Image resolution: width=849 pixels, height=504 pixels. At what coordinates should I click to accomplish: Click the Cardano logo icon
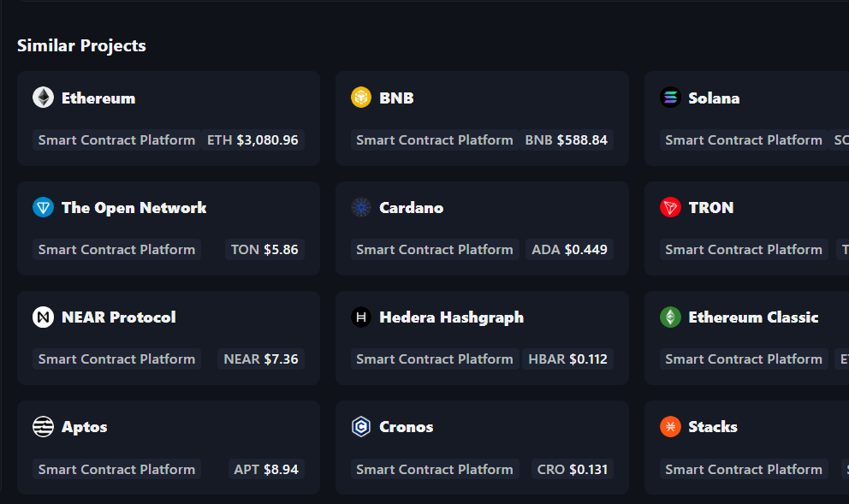[361, 207]
